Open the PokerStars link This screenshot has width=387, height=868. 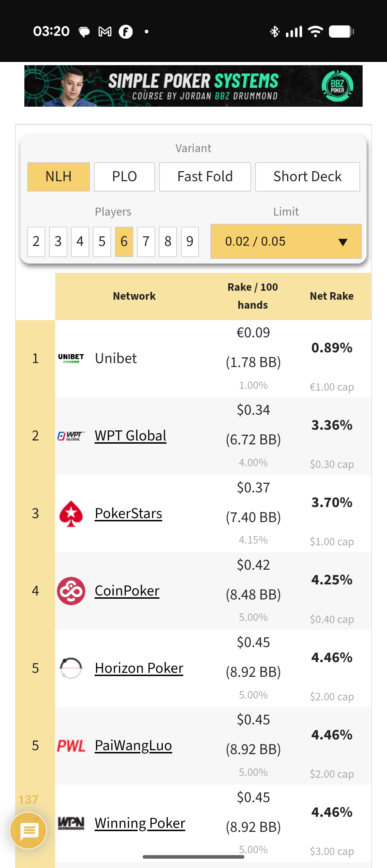click(x=128, y=513)
